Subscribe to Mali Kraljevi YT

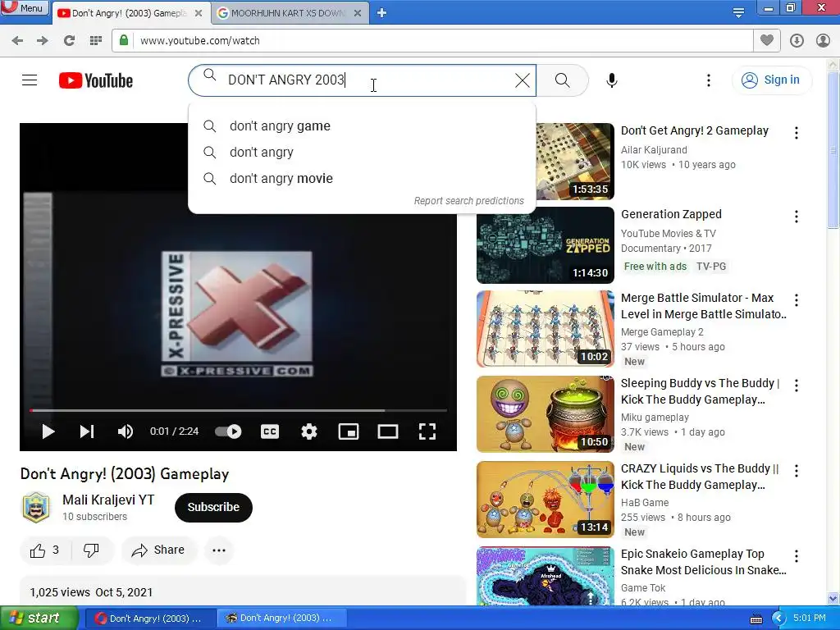[213, 507]
